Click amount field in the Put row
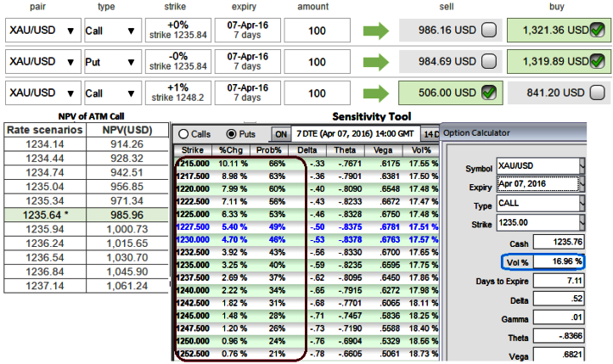The width and height of the screenshot is (613, 364). 318,62
